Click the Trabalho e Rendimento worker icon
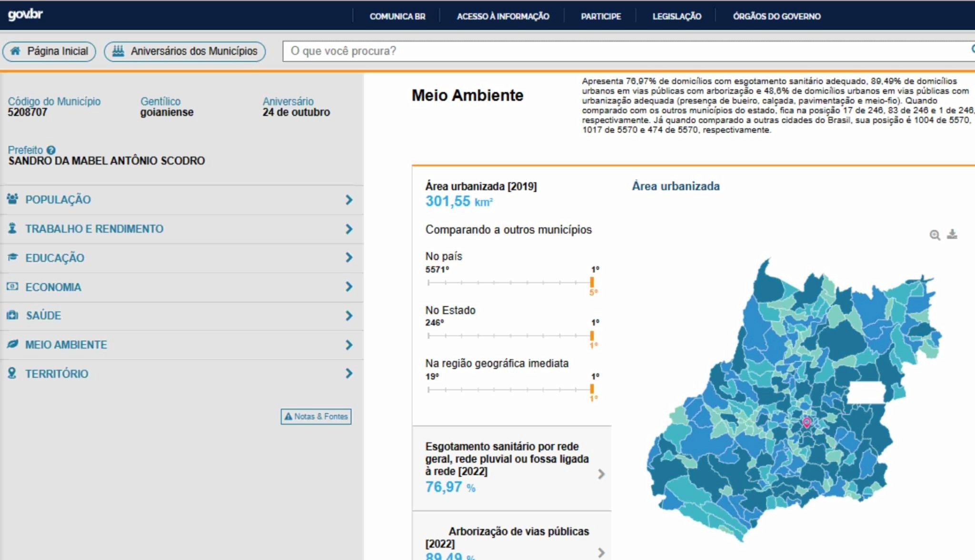This screenshot has width=975, height=560. [x=12, y=228]
